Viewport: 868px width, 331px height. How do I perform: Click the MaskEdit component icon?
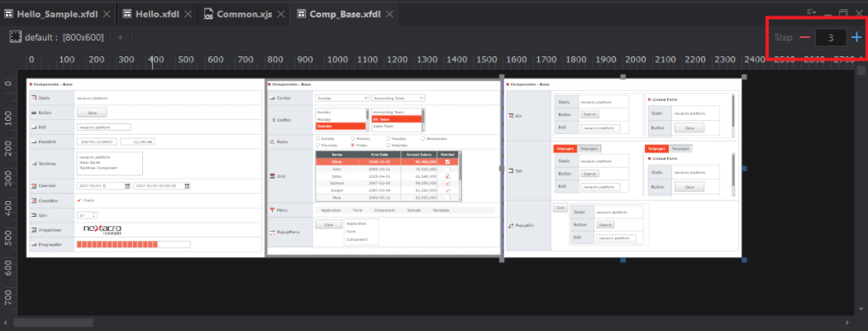pyautogui.click(x=33, y=142)
